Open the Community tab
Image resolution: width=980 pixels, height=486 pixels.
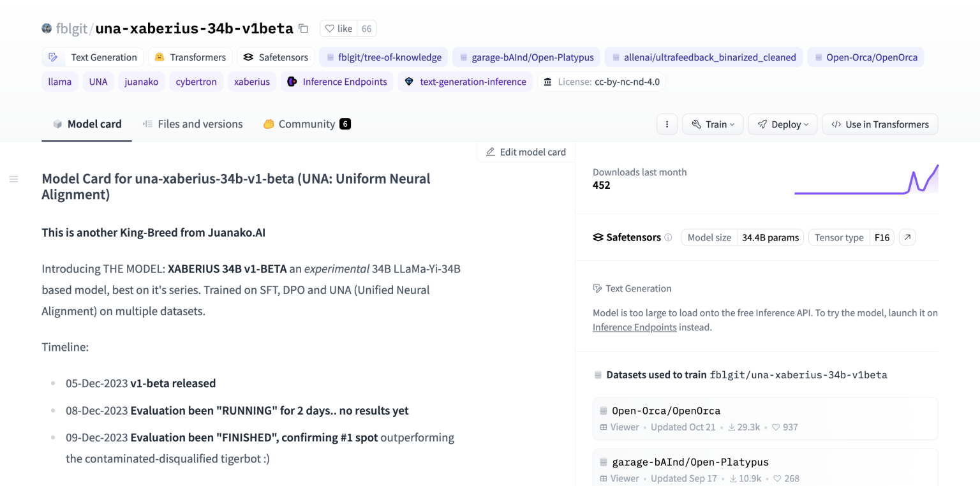pyautogui.click(x=306, y=124)
